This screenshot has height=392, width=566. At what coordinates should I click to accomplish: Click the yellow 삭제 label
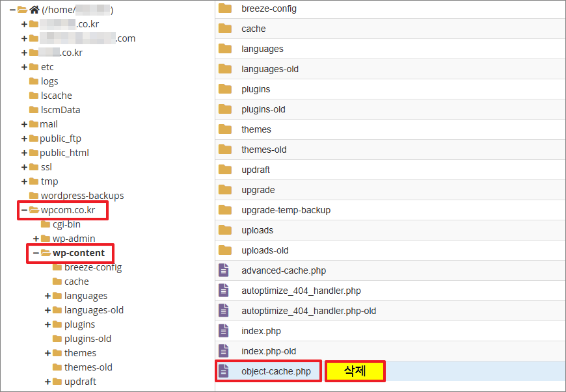pyautogui.click(x=355, y=371)
